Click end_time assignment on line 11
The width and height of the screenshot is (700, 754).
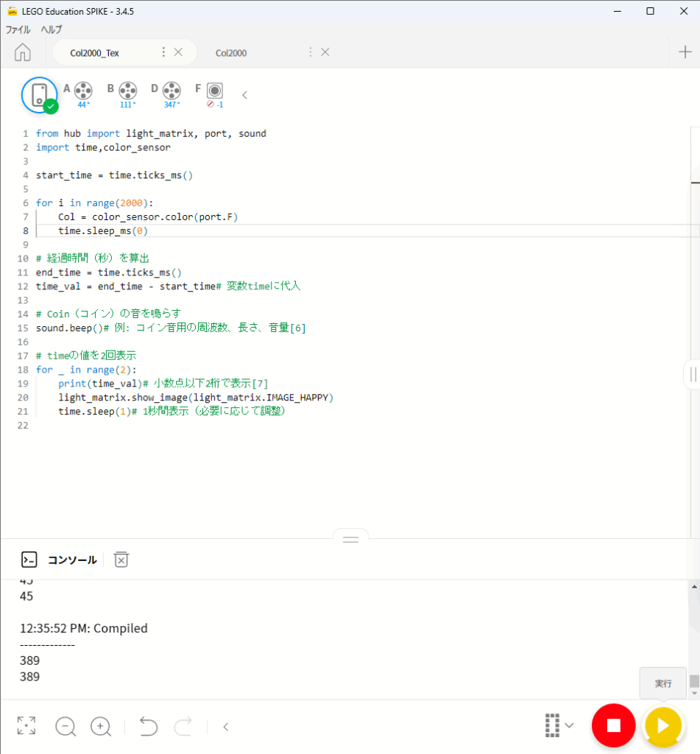click(x=109, y=272)
